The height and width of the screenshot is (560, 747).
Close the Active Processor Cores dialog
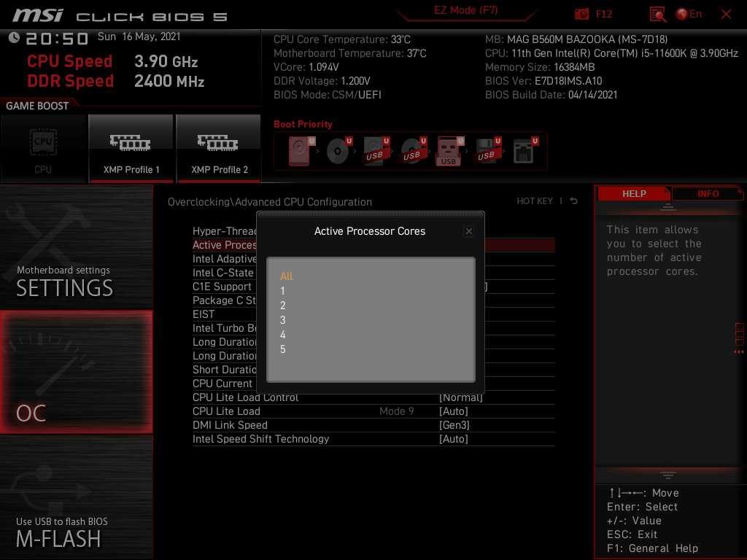pos(469,231)
